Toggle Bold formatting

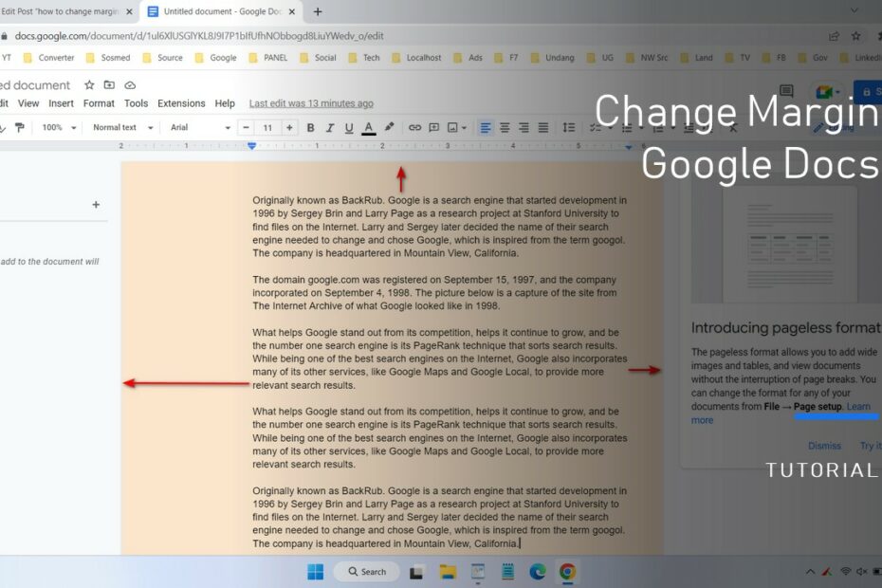tap(310, 128)
